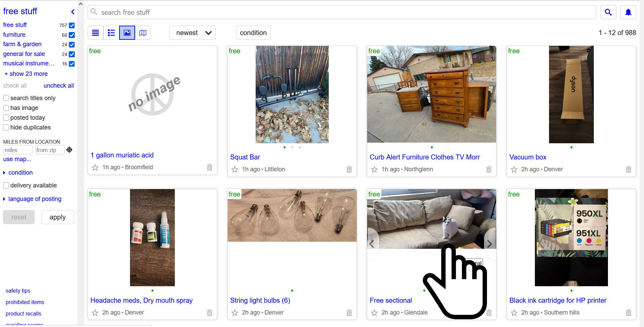Favorite the Vacuum box listing

pos(514,170)
